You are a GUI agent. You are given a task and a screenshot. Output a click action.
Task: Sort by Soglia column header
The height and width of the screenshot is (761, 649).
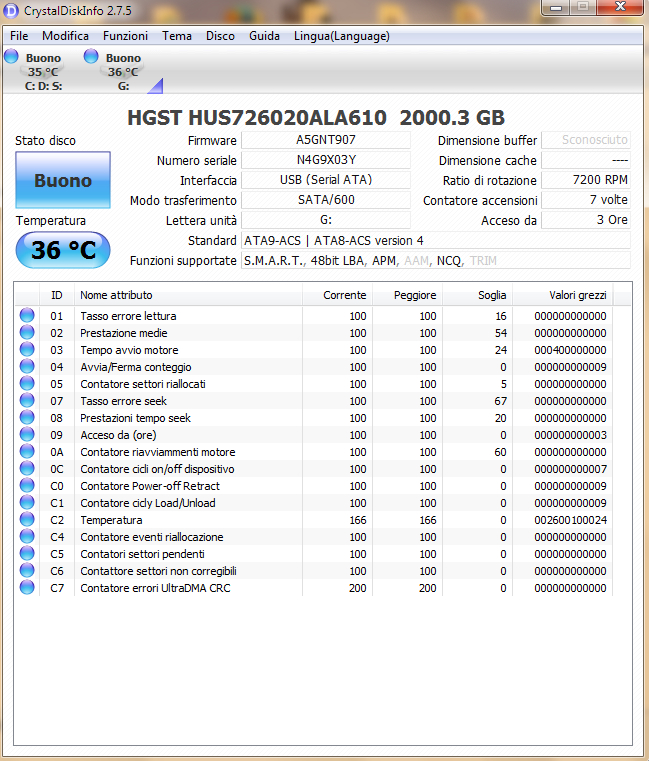pyautogui.click(x=477, y=295)
